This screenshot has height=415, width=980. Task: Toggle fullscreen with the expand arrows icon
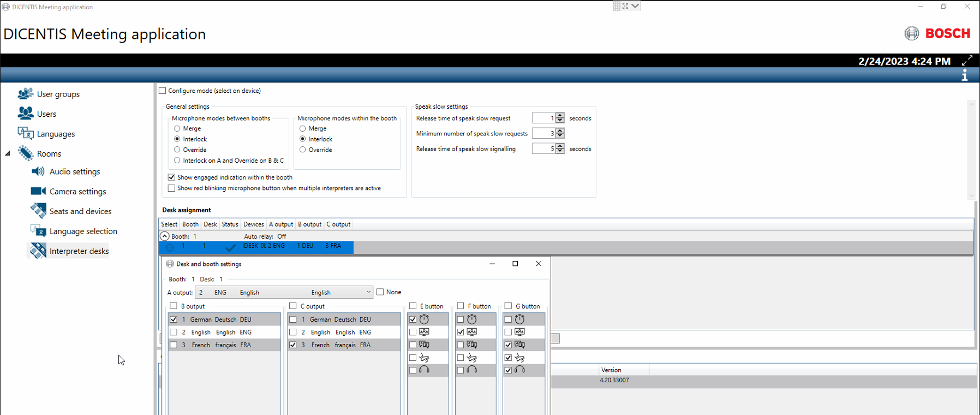pyautogui.click(x=967, y=61)
